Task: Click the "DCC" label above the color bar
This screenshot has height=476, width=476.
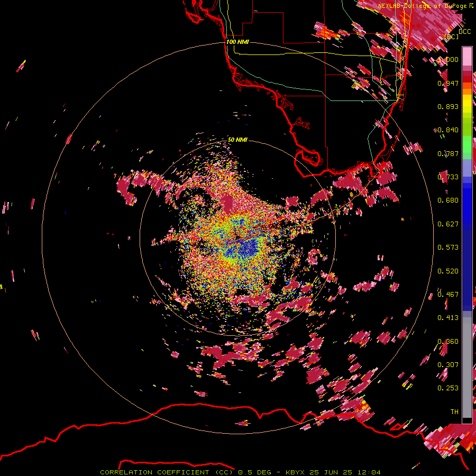Action: pos(464,32)
